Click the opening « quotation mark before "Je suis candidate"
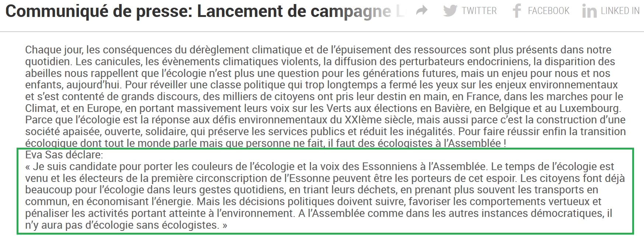644x239 pixels. [x=28, y=167]
